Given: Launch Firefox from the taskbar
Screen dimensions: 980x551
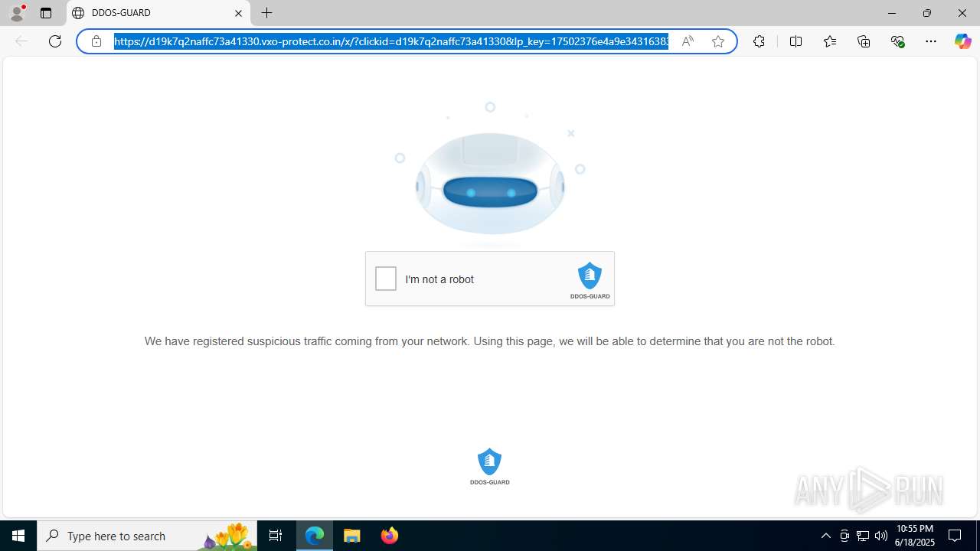Looking at the screenshot, I should [390, 536].
